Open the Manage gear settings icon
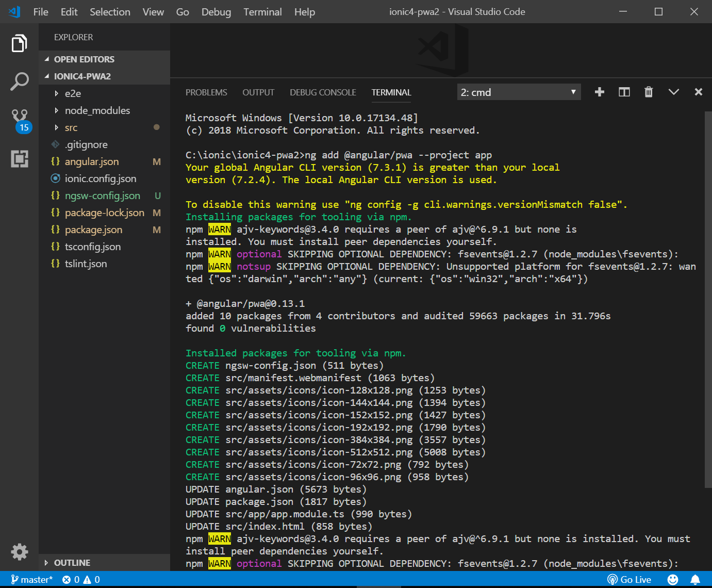Image resolution: width=712 pixels, height=588 pixels. tap(19, 552)
